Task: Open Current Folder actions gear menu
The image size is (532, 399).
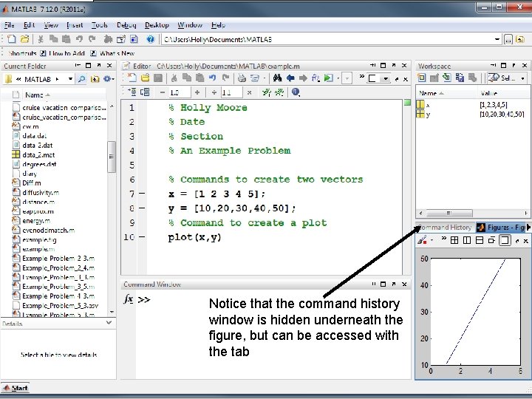Action: (x=108, y=79)
